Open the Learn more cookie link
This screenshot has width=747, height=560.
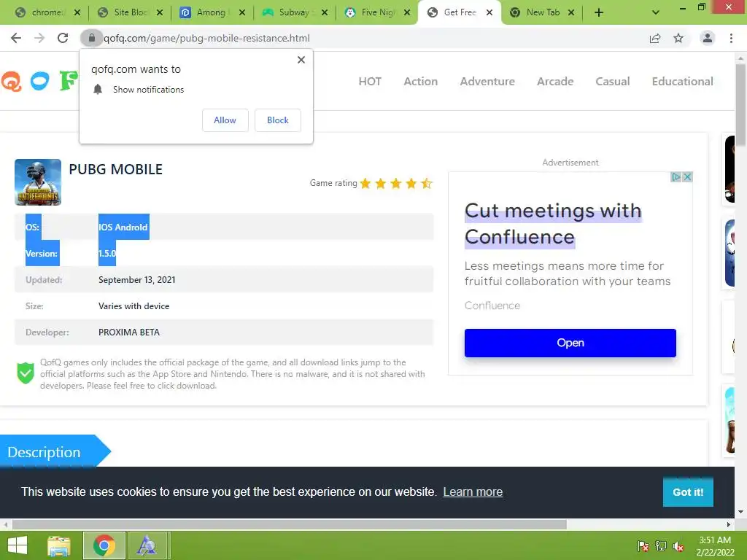[x=473, y=492]
